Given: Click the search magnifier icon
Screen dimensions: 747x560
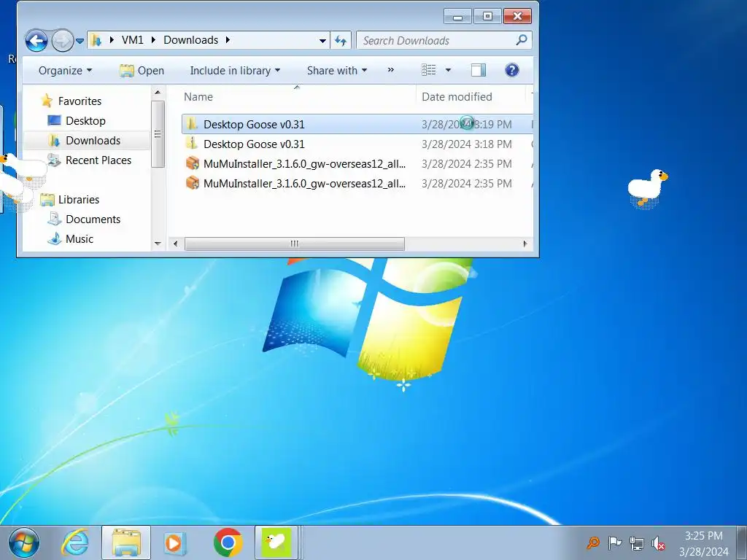Looking at the screenshot, I should coord(522,40).
